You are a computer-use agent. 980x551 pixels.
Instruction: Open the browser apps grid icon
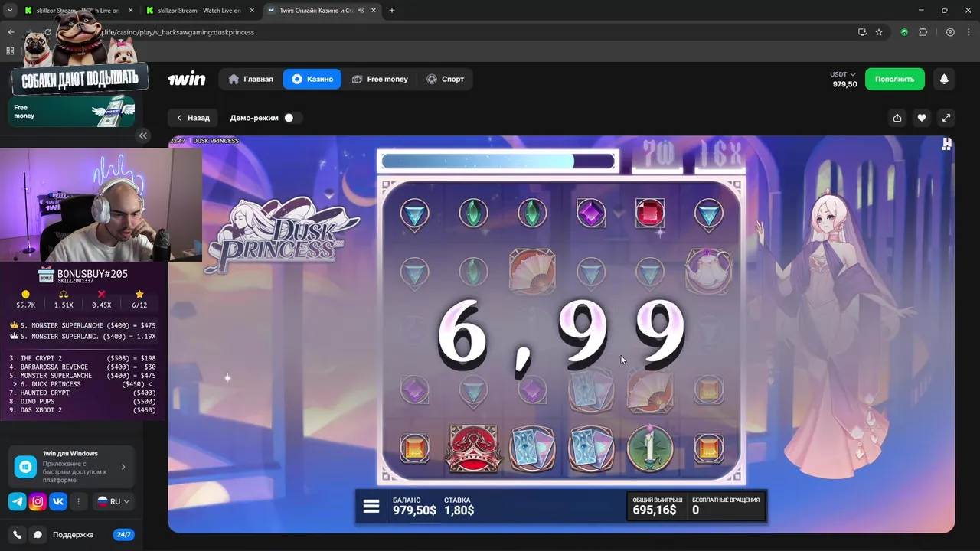pyautogui.click(x=10, y=51)
